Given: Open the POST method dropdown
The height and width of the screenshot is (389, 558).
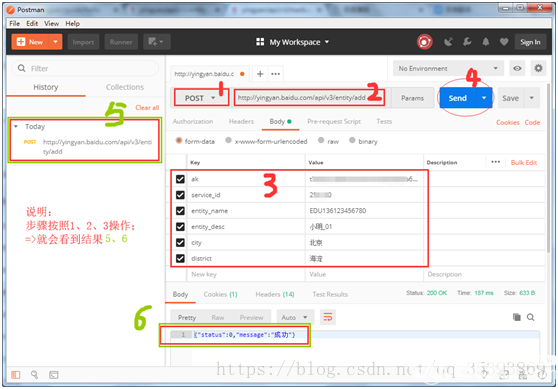Looking at the screenshot, I should coord(201,98).
